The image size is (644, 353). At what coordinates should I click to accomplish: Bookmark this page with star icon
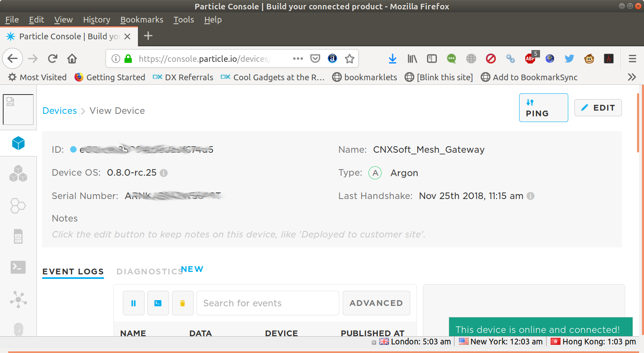click(349, 59)
